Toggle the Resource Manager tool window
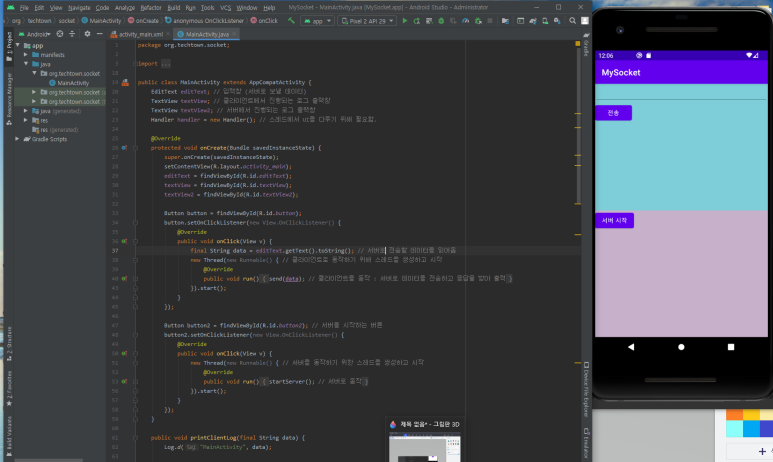 point(9,99)
